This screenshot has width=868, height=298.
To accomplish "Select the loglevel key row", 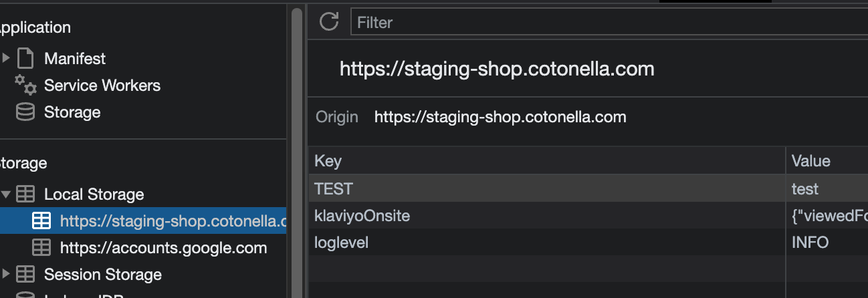I will (x=546, y=243).
